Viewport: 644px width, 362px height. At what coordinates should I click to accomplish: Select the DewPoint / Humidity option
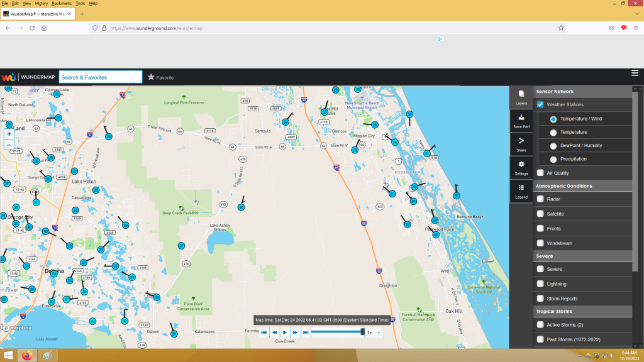553,146
